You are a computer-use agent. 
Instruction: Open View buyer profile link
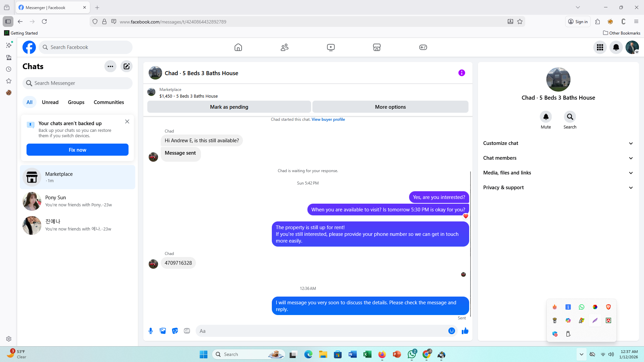328,119
